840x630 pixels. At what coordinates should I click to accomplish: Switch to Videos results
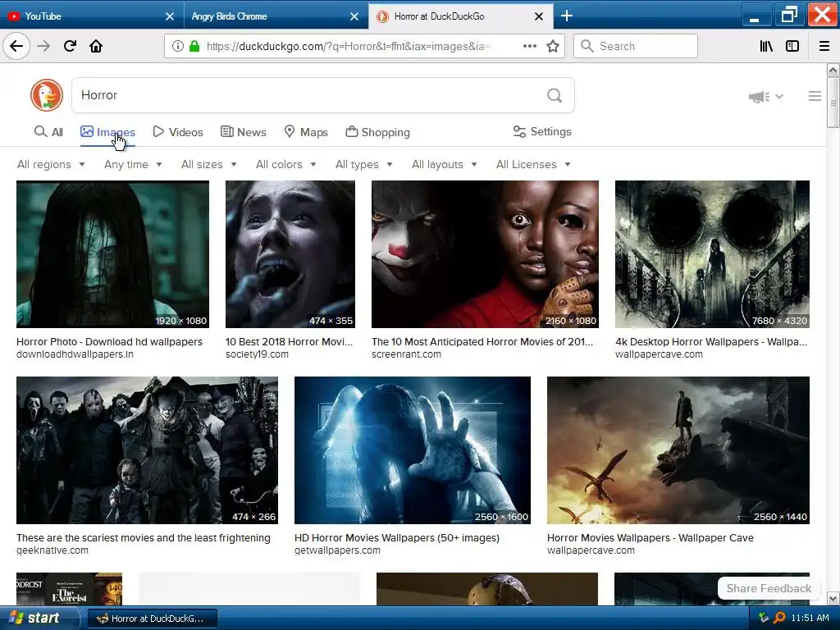coord(178,132)
